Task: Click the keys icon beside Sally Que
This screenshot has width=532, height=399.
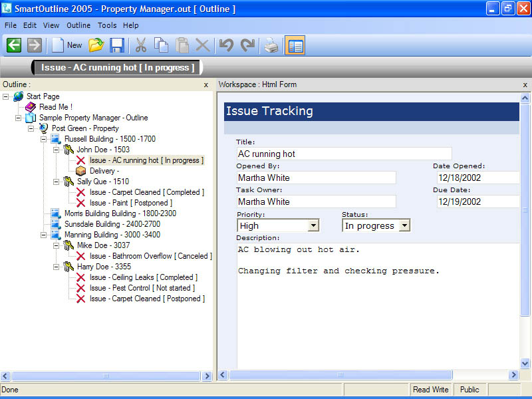Action: pyautogui.click(x=68, y=182)
